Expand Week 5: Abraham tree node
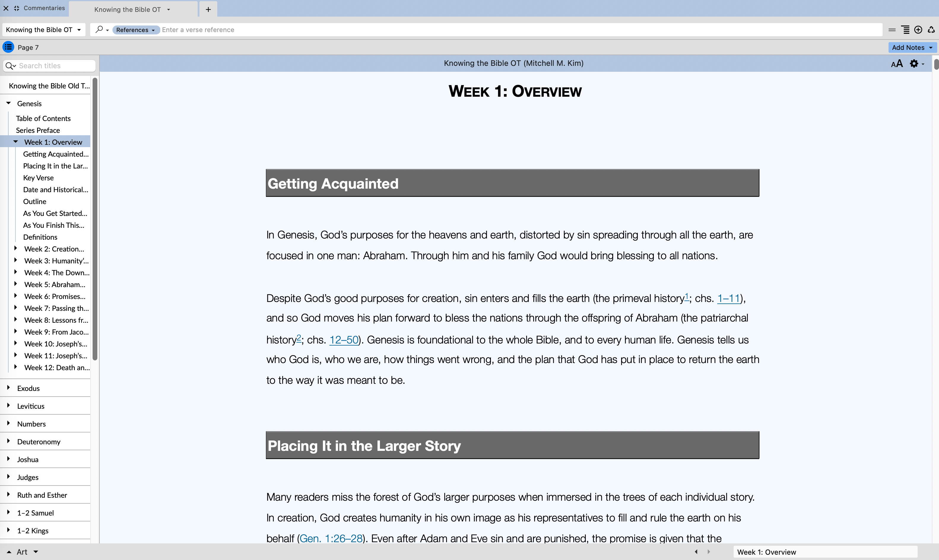939x560 pixels. click(x=15, y=284)
